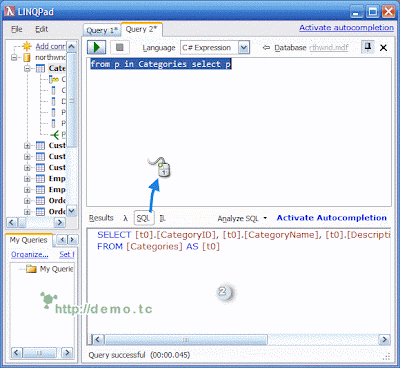Viewport: 400px width, 368px height.
Task: Close the query pane with X icon
Action: (383, 48)
